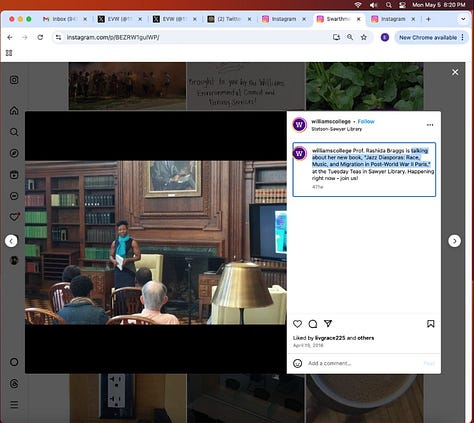Open Chrome three-dot menu
Screen dimensions: 474x423
462,37
